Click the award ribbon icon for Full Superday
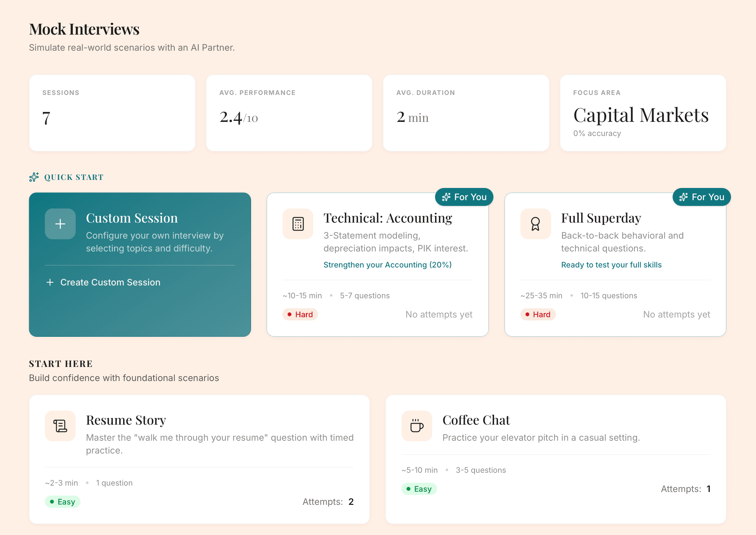The height and width of the screenshot is (535, 756). pos(535,224)
